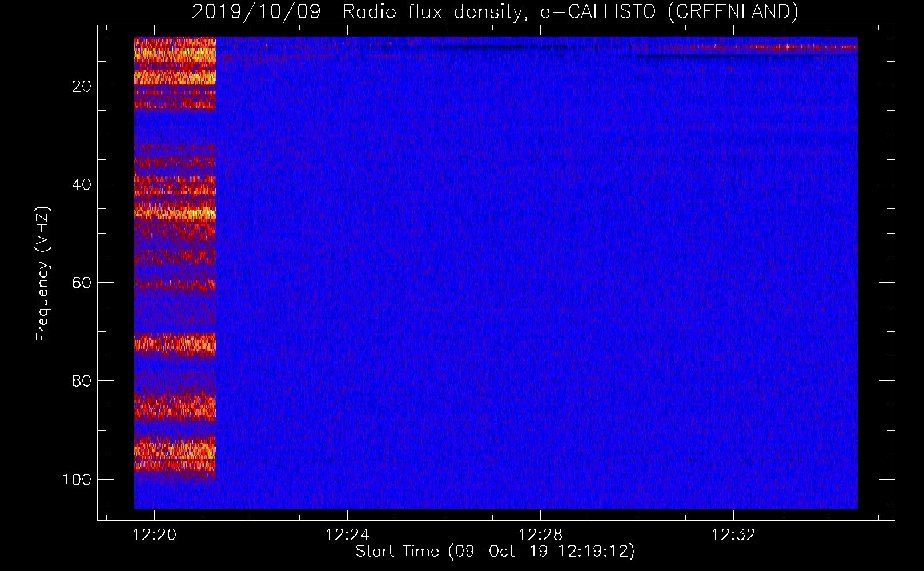Click the 'Start Time (09-Oct-19 12:19:12)' axis label
Screen dimensions: 924x571
(495, 552)
